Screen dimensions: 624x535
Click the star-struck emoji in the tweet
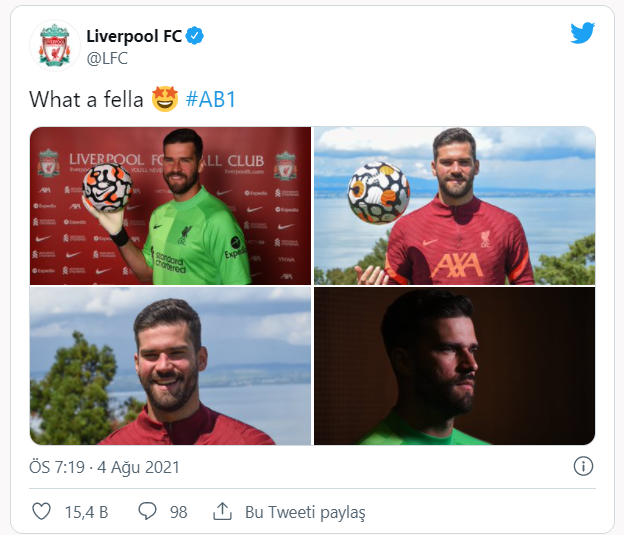pyautogui.click(x=163, y=99)
